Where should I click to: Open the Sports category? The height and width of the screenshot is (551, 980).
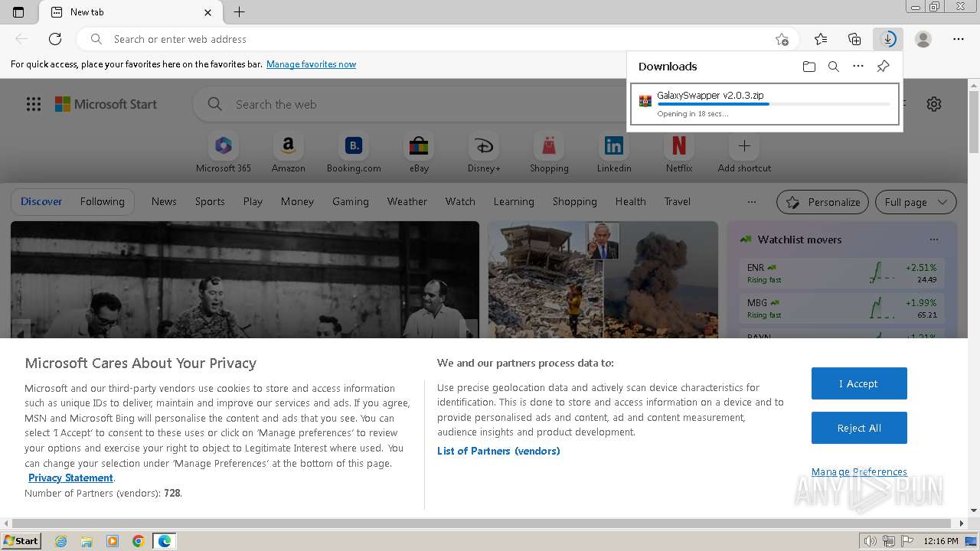(x=210, y=201)
